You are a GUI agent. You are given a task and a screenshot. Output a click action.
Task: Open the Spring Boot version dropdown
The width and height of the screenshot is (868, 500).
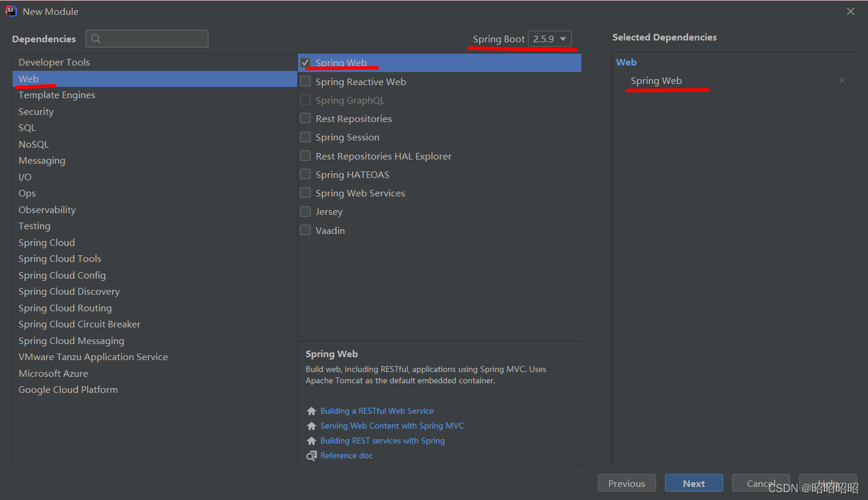(x=550, y=39)
